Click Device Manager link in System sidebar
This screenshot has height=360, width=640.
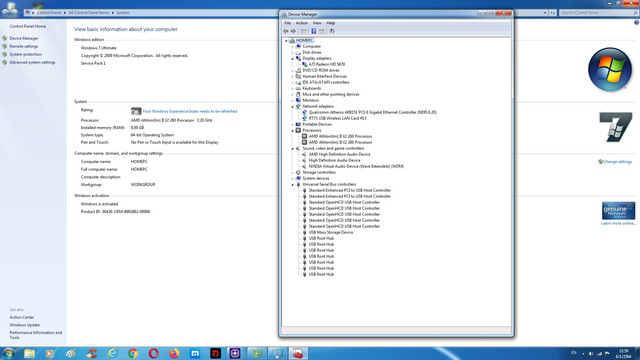(x=24, y=38)
